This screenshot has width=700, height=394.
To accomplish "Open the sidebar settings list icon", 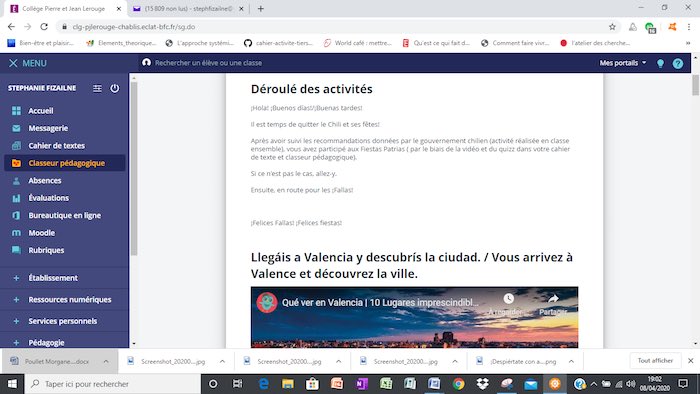I will point(97,88).
